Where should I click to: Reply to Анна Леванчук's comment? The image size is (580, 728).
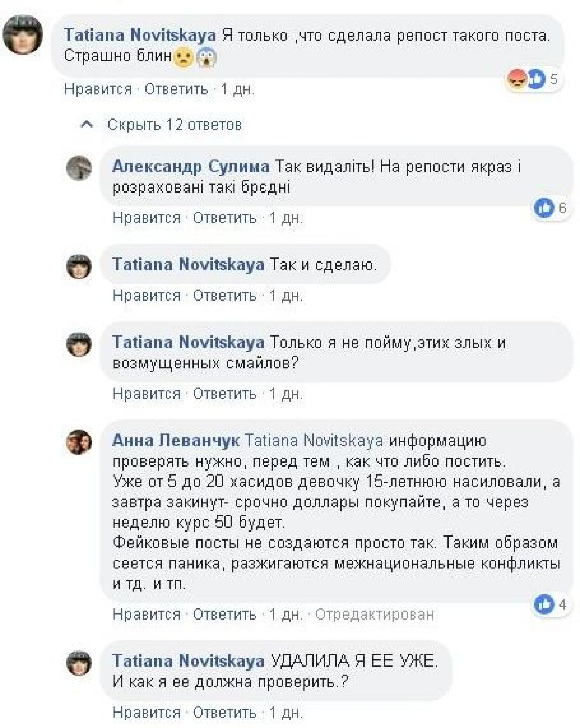coord(224,614)
